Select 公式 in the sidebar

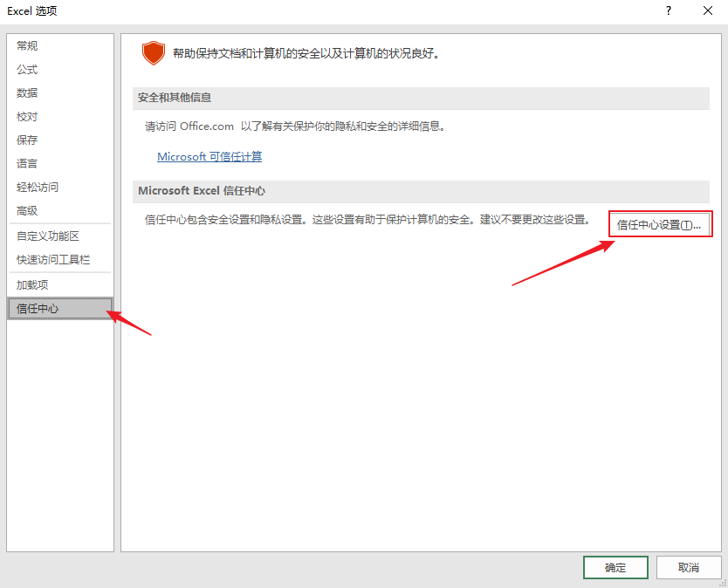[60, 69]
